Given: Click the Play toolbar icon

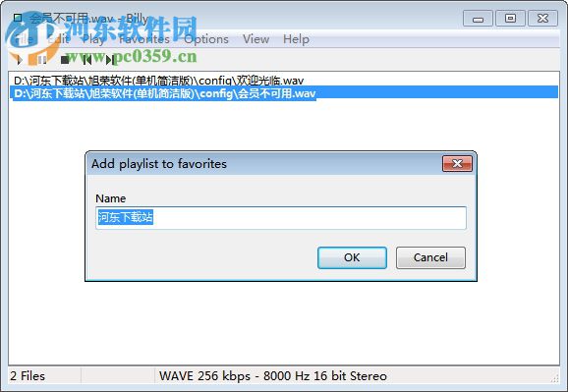Looking at the screenshot, I should [20, 60].
